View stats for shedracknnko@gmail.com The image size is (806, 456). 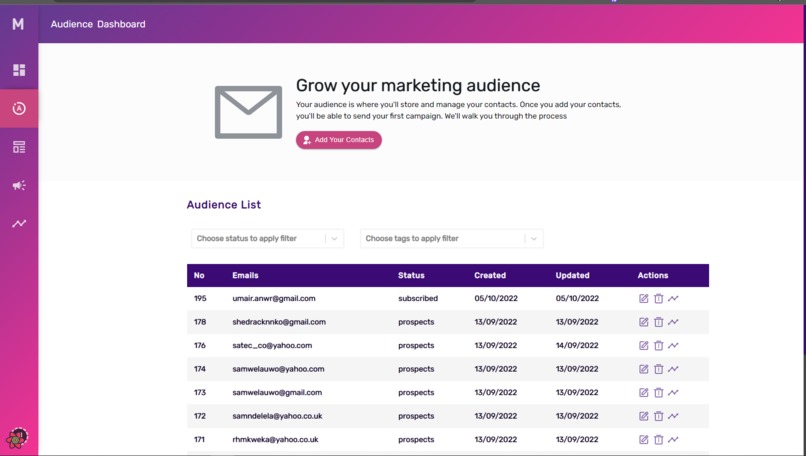point(673,322)
